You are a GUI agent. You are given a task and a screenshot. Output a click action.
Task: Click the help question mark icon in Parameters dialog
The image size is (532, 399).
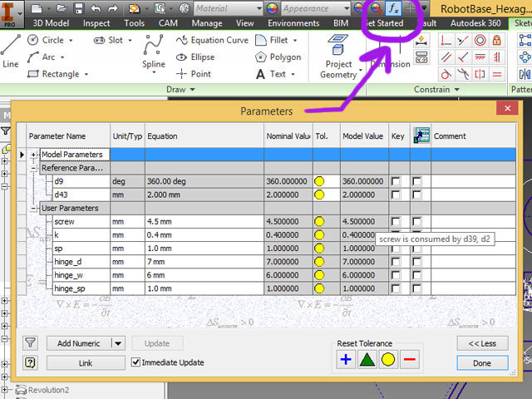pos(30,362)
